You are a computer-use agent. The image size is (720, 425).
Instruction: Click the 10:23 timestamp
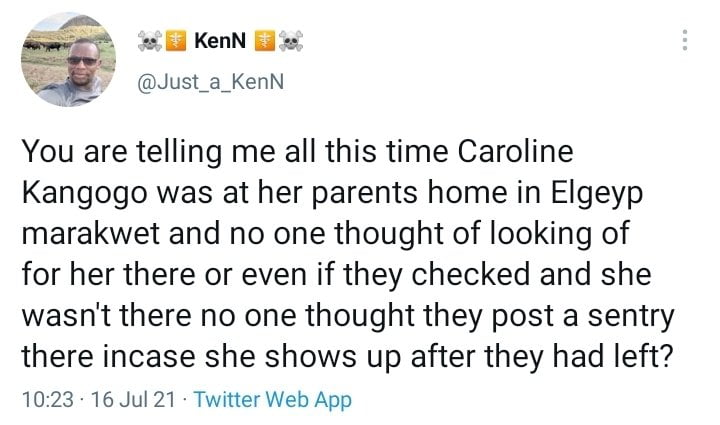48,399
